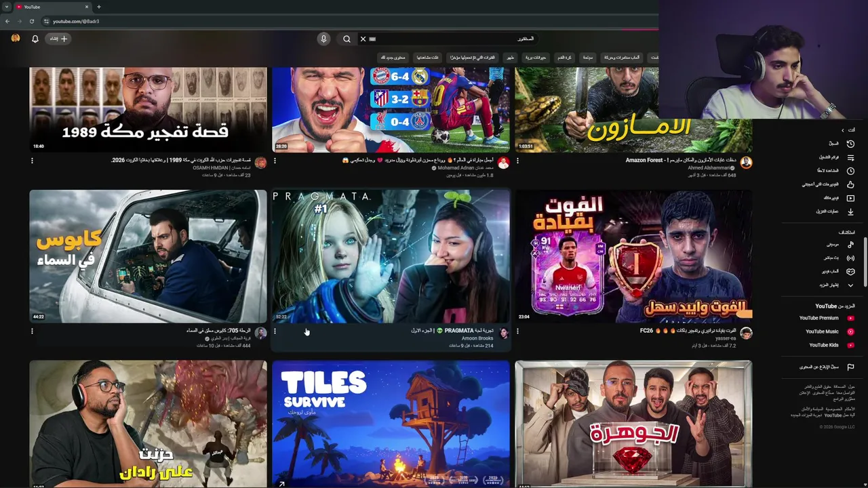This screenshot has height=488, width=868.
Task: Click the search magnifier button
Action: pos(347,39)
